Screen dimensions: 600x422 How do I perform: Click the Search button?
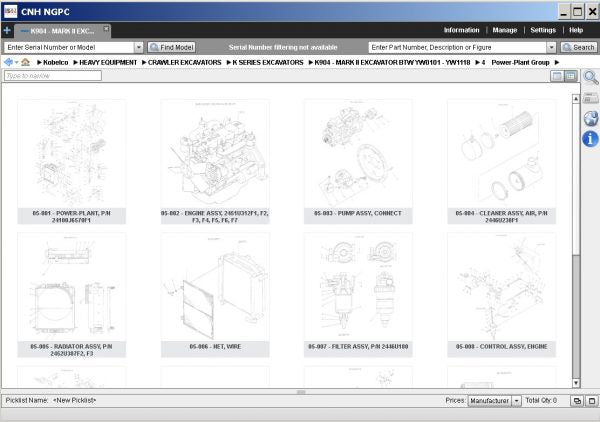579,47
